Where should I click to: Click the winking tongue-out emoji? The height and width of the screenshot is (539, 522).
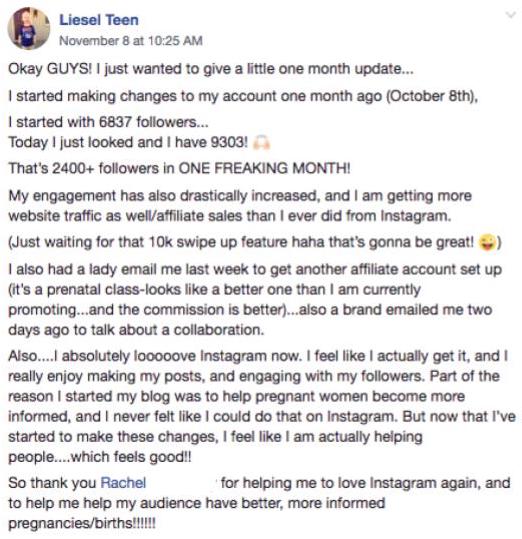point(488,242)
